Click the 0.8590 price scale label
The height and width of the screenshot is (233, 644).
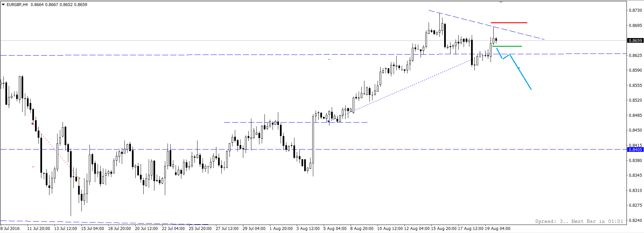pos(635,70)
